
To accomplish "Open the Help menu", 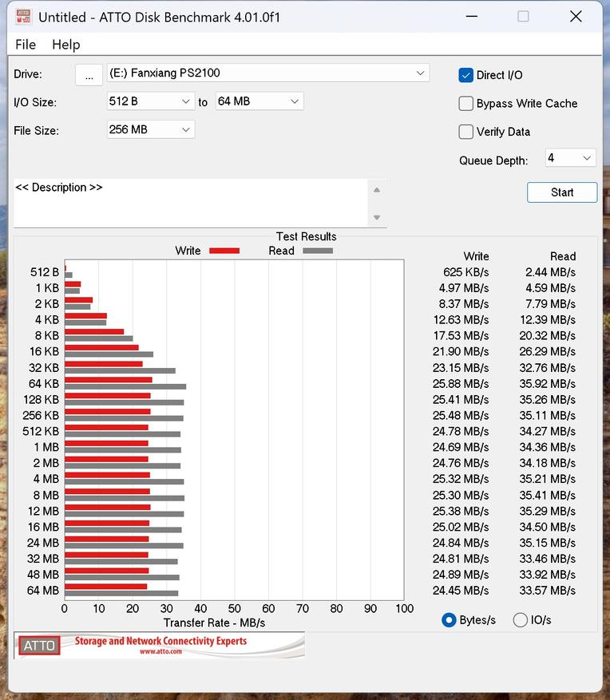I will coord(66,45).
